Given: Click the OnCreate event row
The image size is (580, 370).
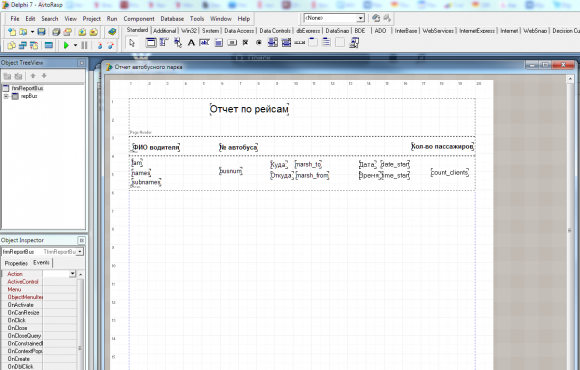Looking at the screenshot, I should pos(39,359).
